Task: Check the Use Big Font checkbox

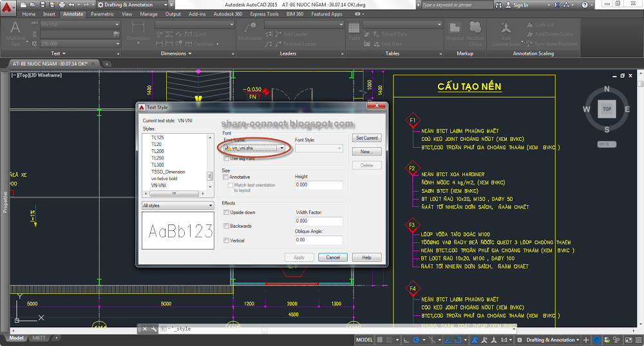Action: tap(226, 158)
